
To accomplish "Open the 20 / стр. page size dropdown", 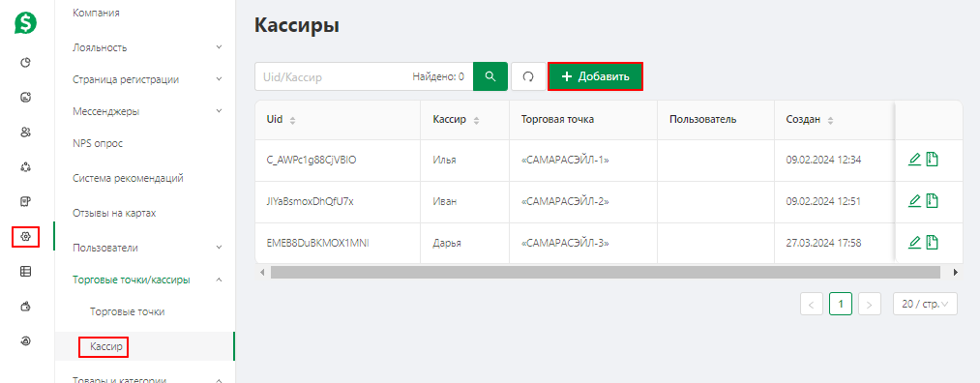I will pos(925,305).
